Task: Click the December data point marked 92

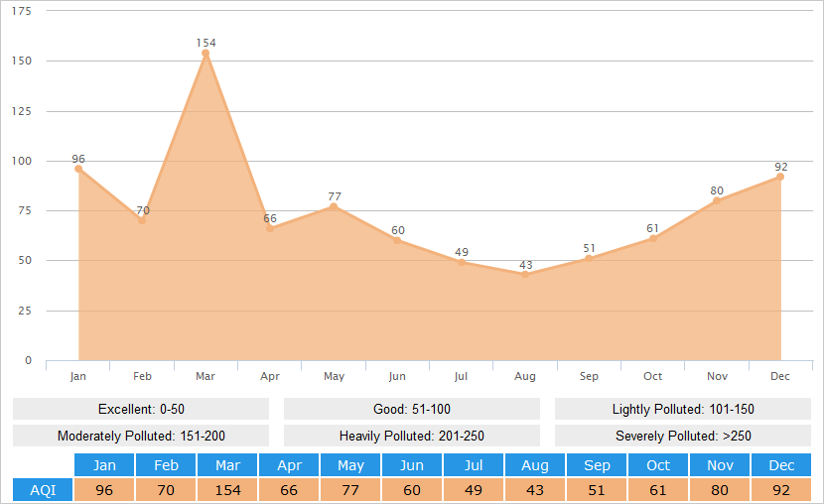Action: [x=780, y=177]
